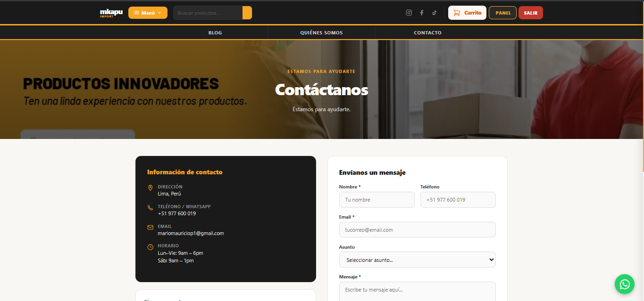Image resolution: width=644 pixels, height=301 pixels.
Task: Open the TikTok profile icon
Action: click(x=435, y=13)
